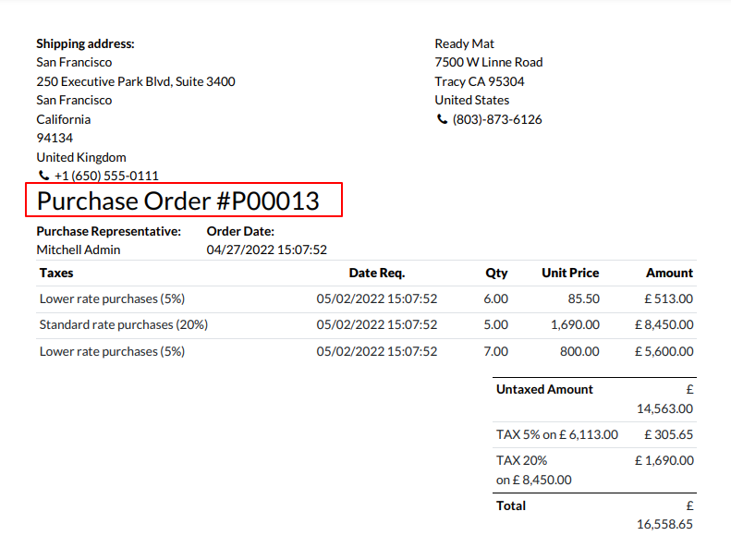Click the untaxed value 14,563.00

[x=664, y=409]
